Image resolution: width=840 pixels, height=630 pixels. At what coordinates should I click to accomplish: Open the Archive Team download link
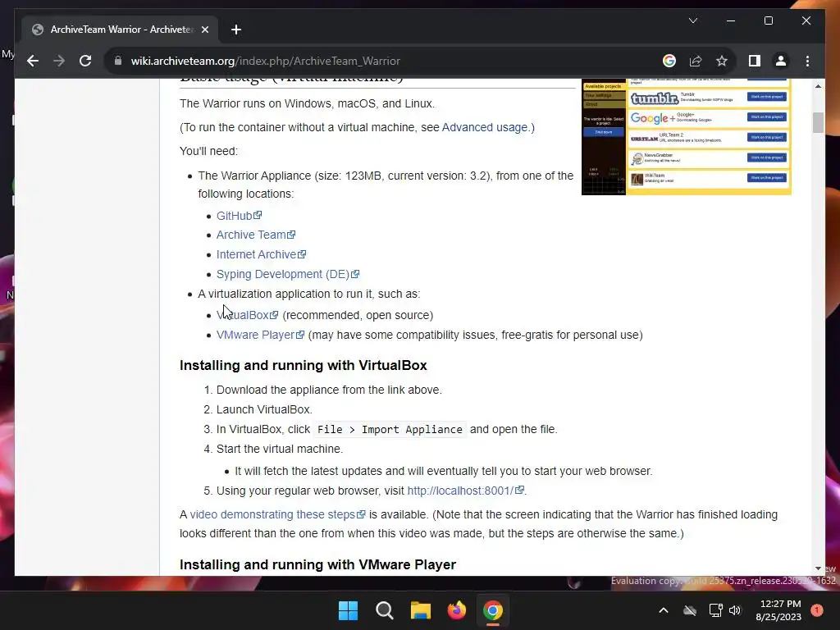pyautogui.click(x=256, y=235)
